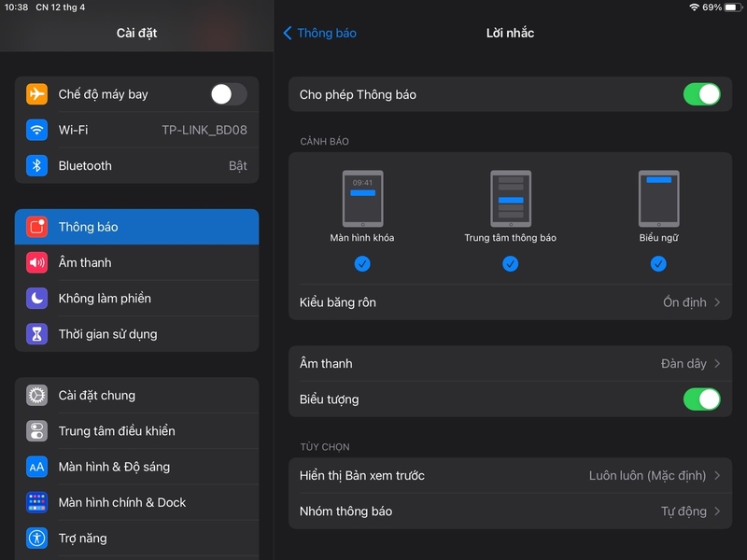Viewport: 747px width, 560px height.
Task: Tap the red Thông báo notification icon
Action: point(36,227)
